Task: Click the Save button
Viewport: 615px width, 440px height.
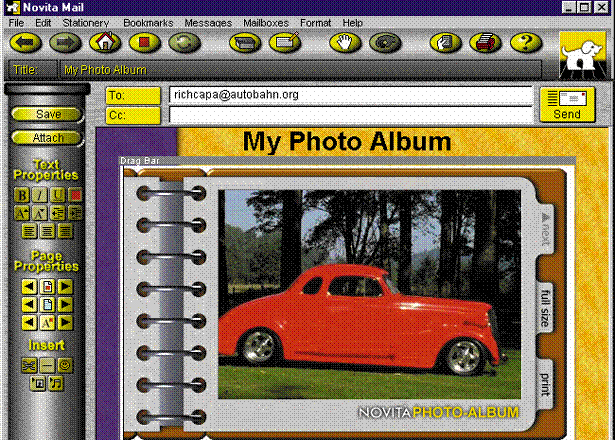Action: tap(48, 114)
